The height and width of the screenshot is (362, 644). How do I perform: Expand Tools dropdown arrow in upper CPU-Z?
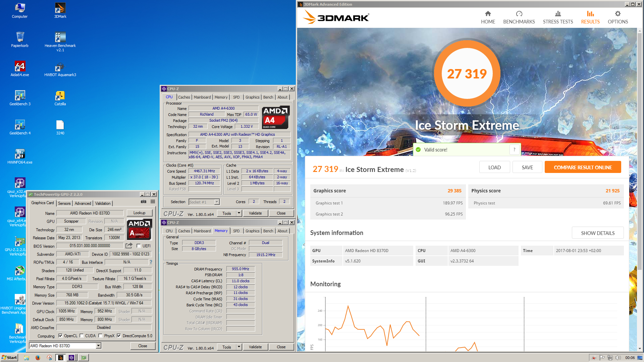coord(239,213)
